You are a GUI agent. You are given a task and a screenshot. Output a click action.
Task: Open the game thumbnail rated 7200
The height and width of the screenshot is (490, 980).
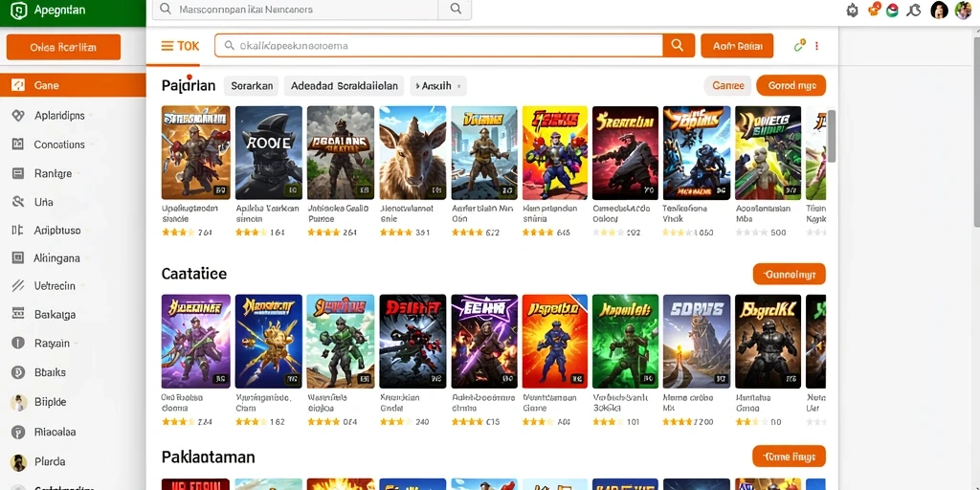697,342
